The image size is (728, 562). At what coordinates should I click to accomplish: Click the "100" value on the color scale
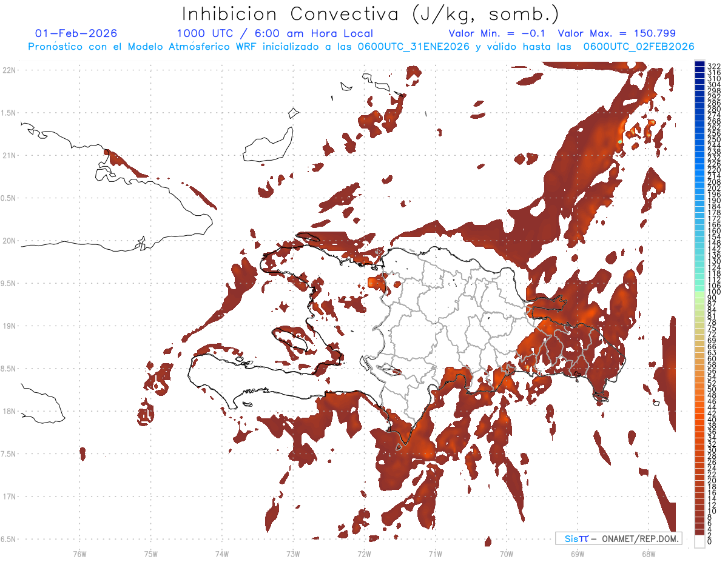coord(713,292)
